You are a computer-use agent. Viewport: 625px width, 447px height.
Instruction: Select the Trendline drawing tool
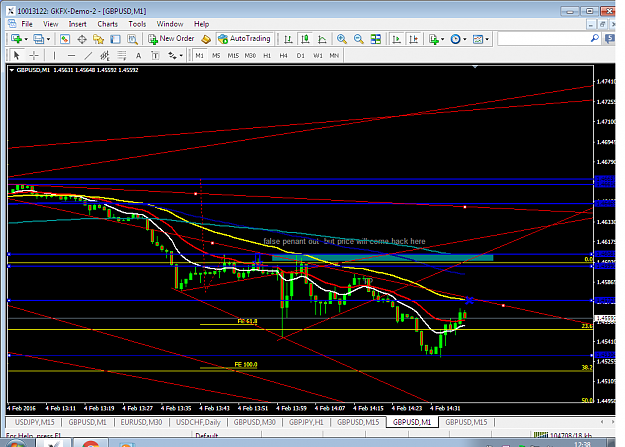click(x=88, y=55)
